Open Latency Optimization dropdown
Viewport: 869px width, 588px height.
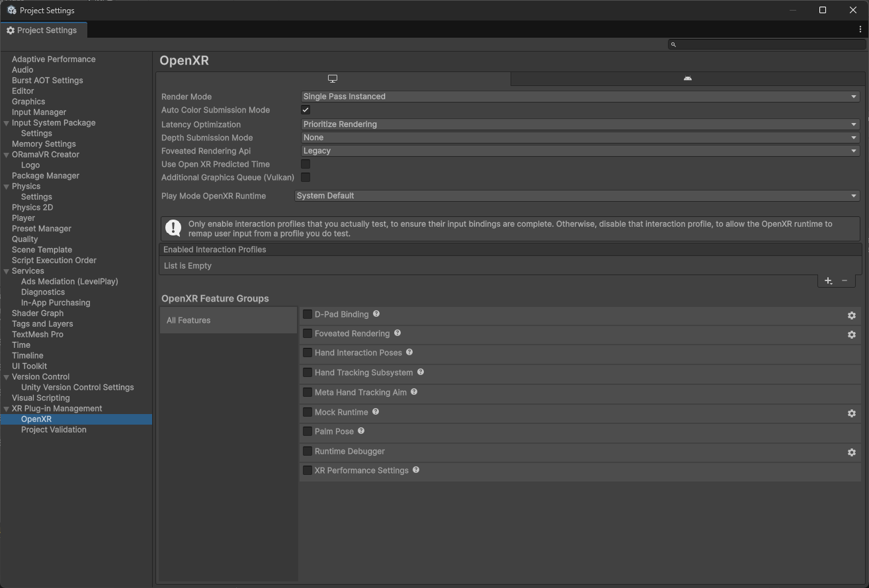tap(580, 124)
